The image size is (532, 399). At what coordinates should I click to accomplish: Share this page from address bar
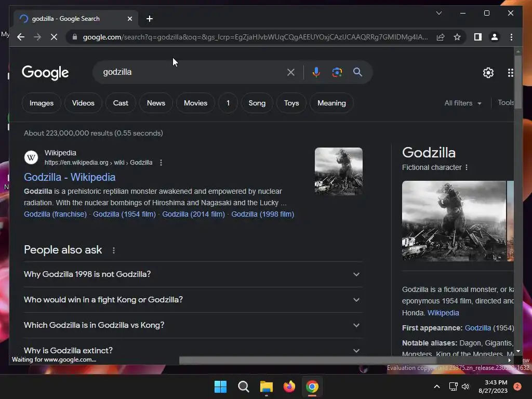441,37
